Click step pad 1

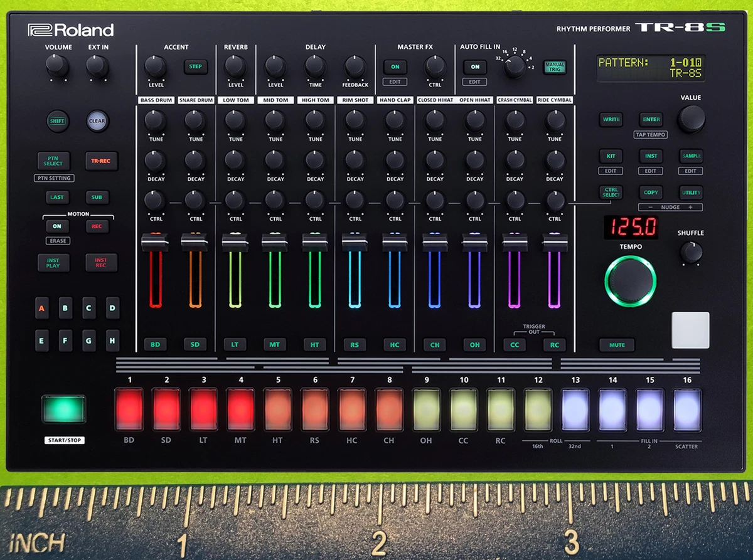[x=129, y=409]
